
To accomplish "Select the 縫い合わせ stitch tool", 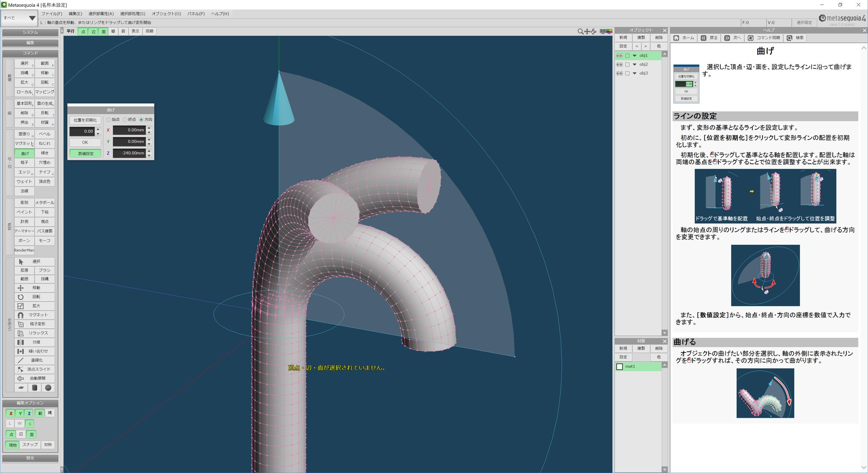I will click(x=34, y=351).
